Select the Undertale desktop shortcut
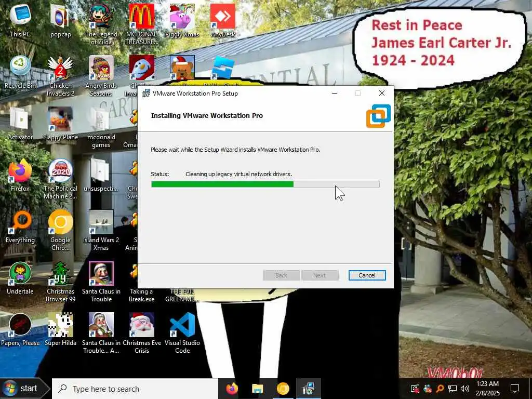Image resolution: width=532 pixels, height=399 pixels. pyautogui.click(x=20, y=278)
